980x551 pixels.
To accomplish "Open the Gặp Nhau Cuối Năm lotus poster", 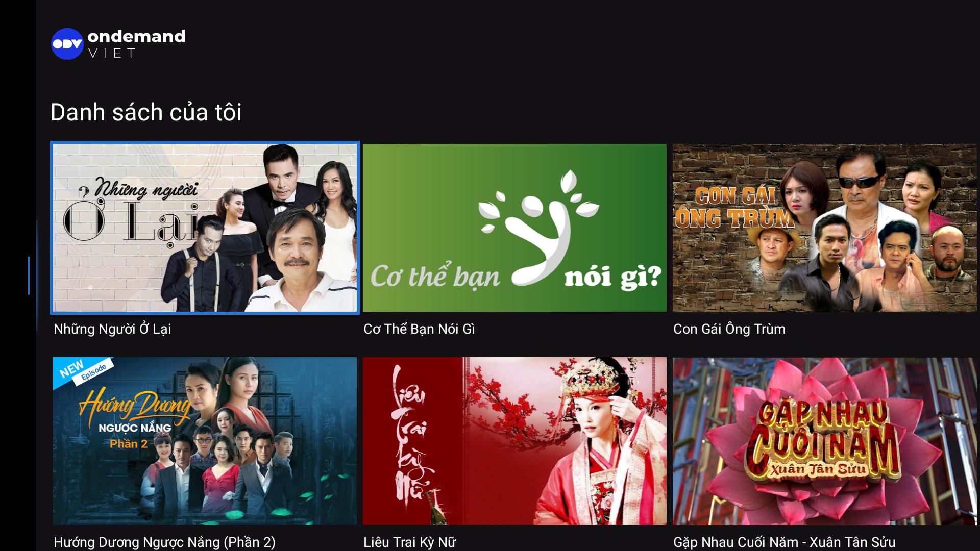I will [824, 441].
